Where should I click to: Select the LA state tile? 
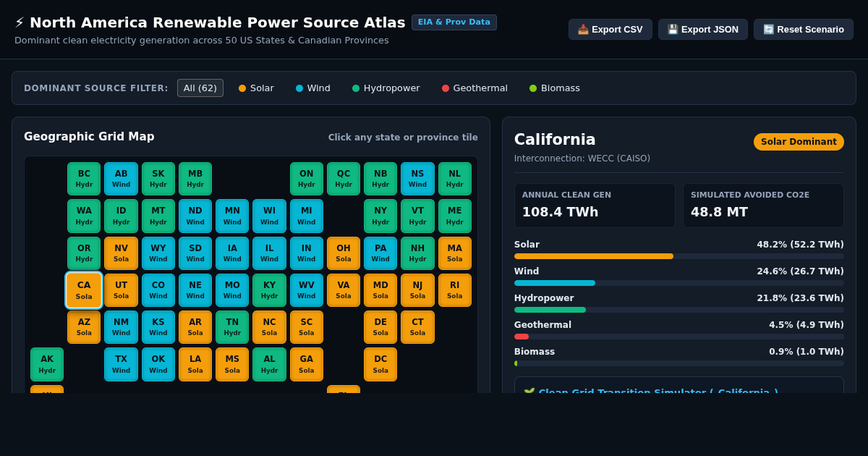click(195, 364)
